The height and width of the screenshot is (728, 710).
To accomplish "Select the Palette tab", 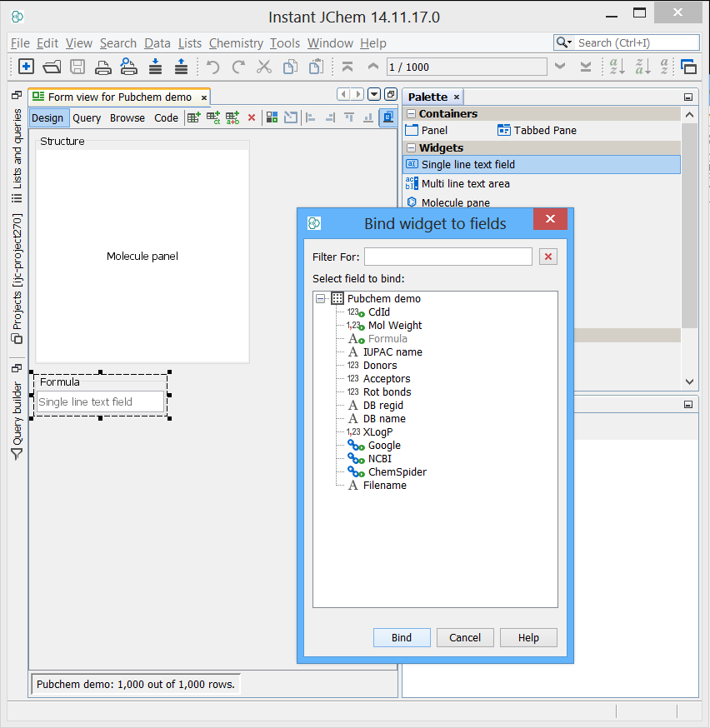I will [427, 97].
